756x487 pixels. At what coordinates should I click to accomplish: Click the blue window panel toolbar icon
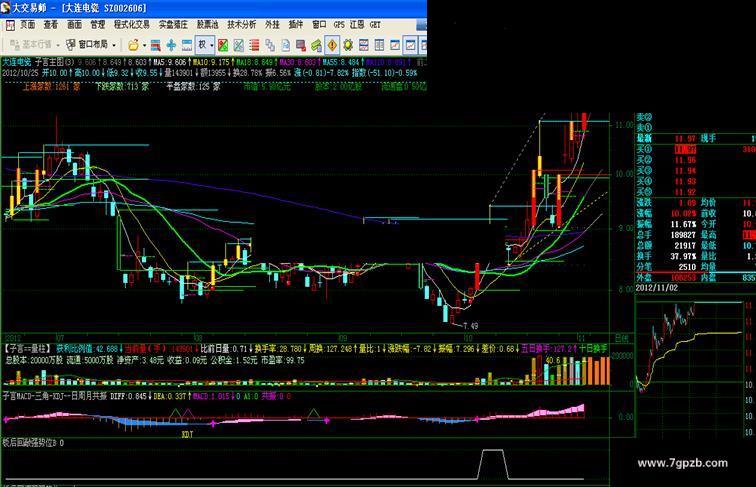(187, 45)
